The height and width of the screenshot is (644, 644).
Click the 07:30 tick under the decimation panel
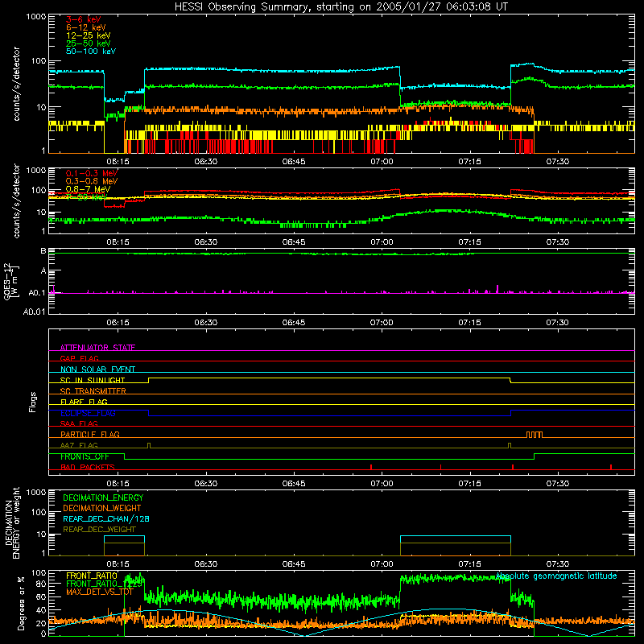pyautogui.click(x=557, y=564)
